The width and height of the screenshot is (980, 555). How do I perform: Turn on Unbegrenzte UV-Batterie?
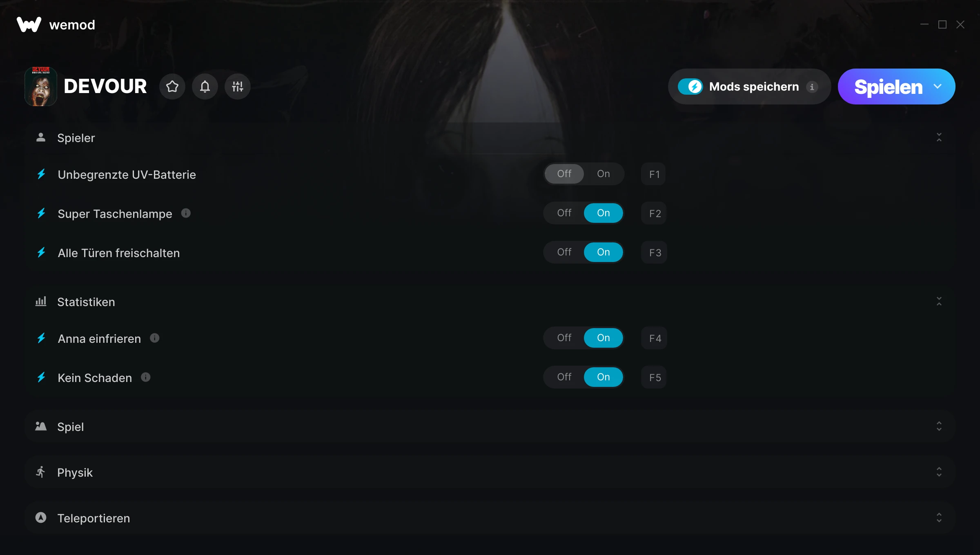point(604,174)
